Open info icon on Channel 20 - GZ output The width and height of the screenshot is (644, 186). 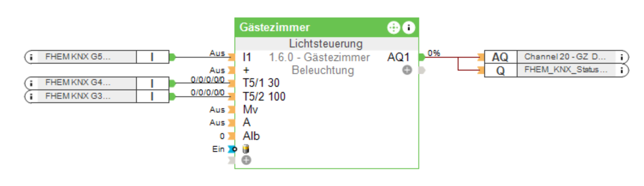[x=621, y=57]
